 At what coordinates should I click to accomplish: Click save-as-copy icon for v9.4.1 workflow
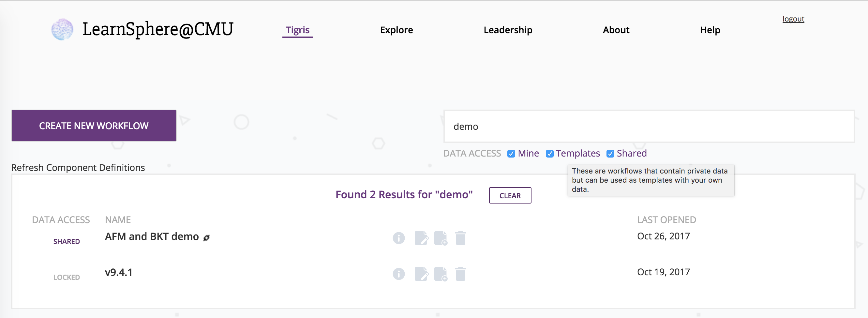(x=441, y=274)
